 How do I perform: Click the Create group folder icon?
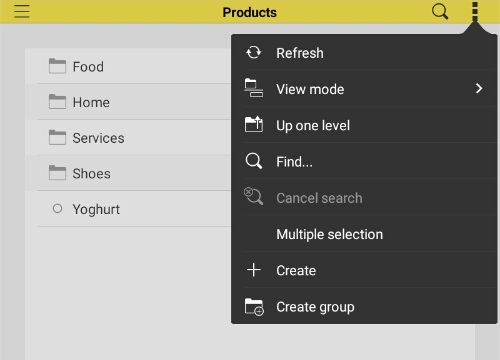(254, 307)
